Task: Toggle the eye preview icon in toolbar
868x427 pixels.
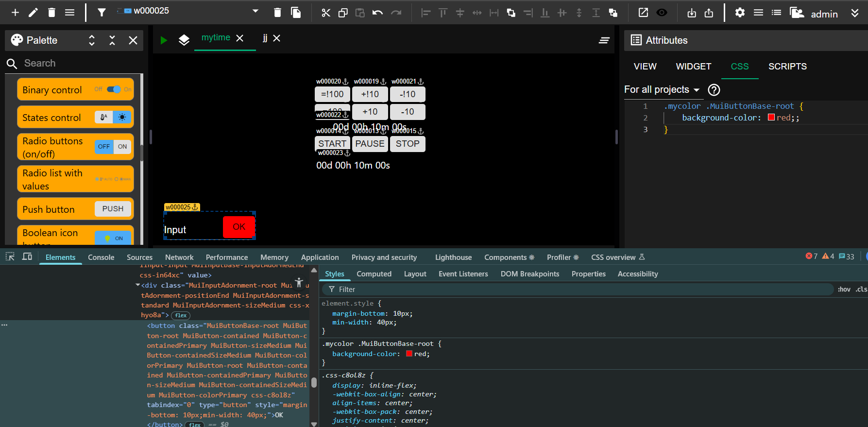Action: point(662,13)
